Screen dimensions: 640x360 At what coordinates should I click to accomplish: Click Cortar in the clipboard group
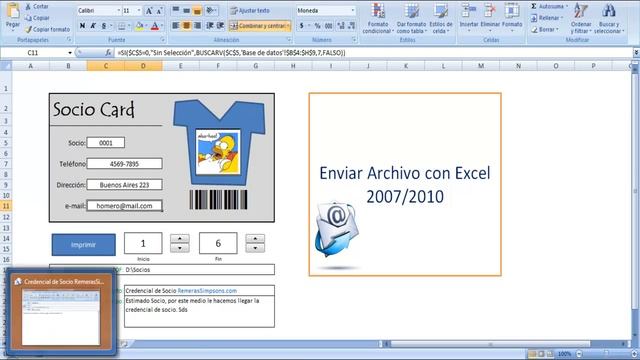pyautogui.click(x=36, y=7)
